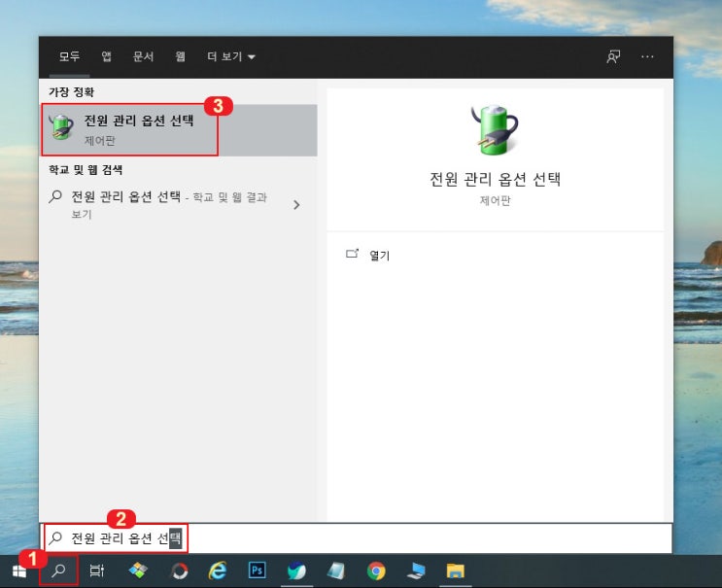Viewport: 722px width, 588px height.
Task: Open Task View from the taskbar
Action: pos(97,571)
